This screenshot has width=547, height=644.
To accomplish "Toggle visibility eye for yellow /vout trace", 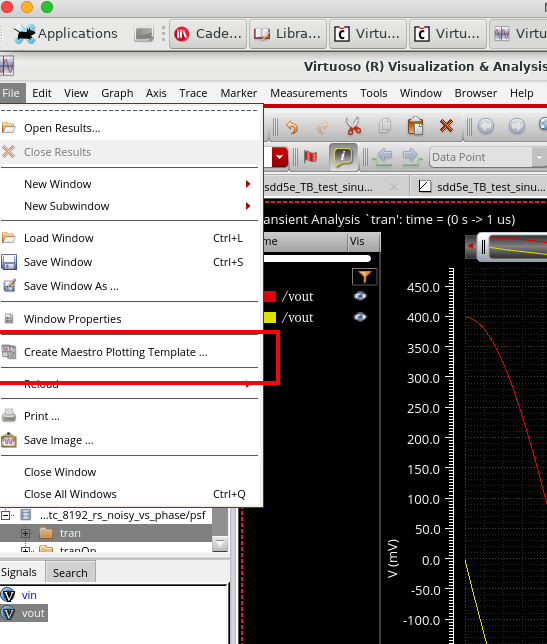I will click(360, 317).
